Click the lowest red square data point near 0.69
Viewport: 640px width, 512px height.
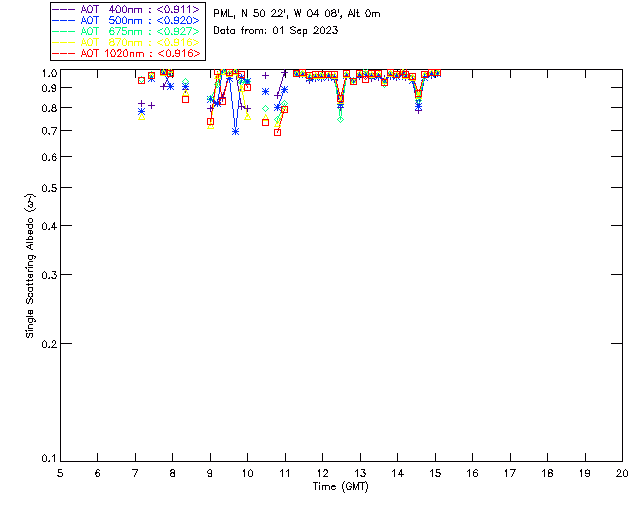pos(278,132)
